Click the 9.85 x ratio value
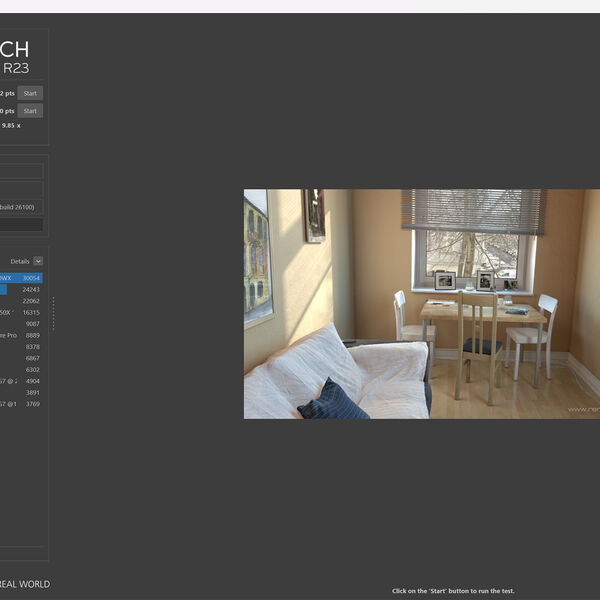The image size is (600, 600). pos(11,126)
